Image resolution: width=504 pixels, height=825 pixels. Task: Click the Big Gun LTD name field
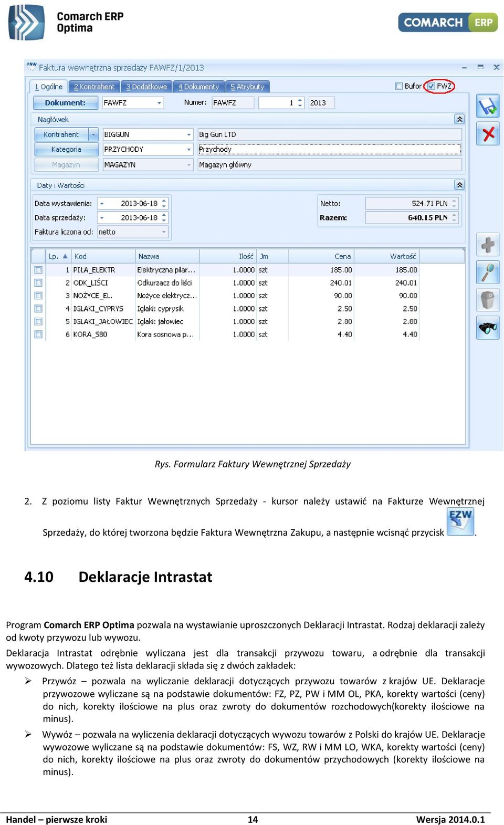[x=330, y=135]
